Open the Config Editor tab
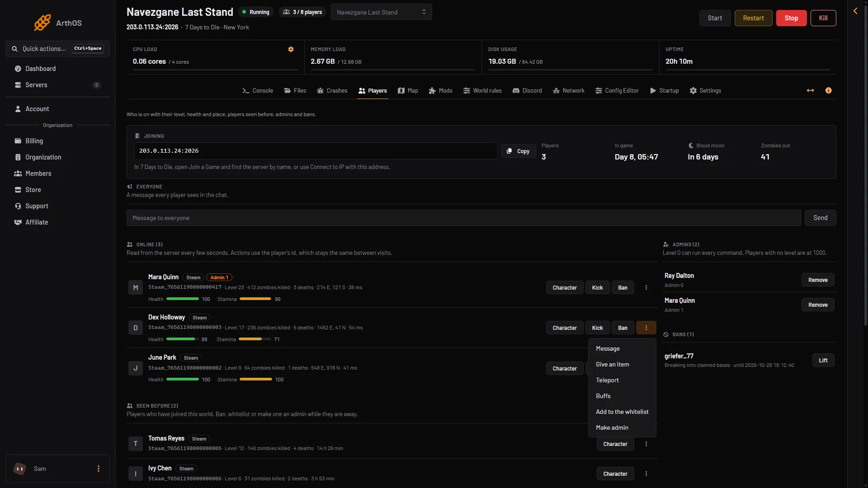 pyautogui.click(x=617, y=90)
